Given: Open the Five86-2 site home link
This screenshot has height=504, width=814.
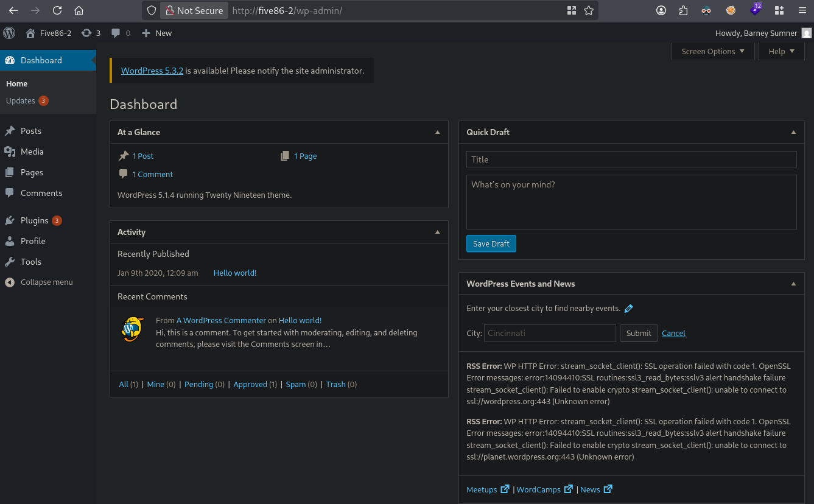Looking at the screenshot, I should coord(49,33).
